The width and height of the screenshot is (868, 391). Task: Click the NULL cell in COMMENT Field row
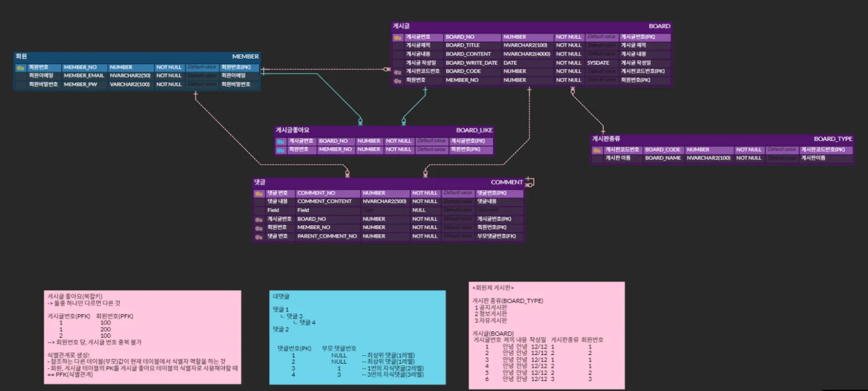[426, 211]
